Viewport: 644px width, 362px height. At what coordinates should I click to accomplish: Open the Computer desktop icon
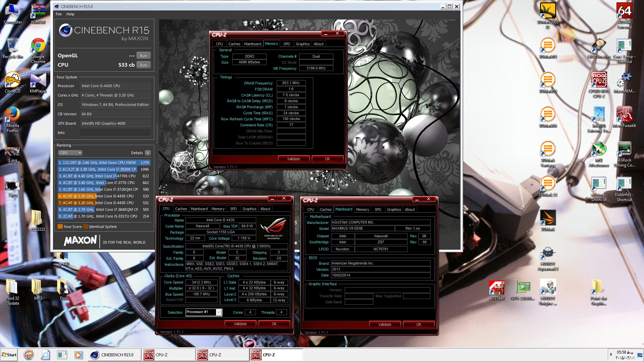click(13, 13)
